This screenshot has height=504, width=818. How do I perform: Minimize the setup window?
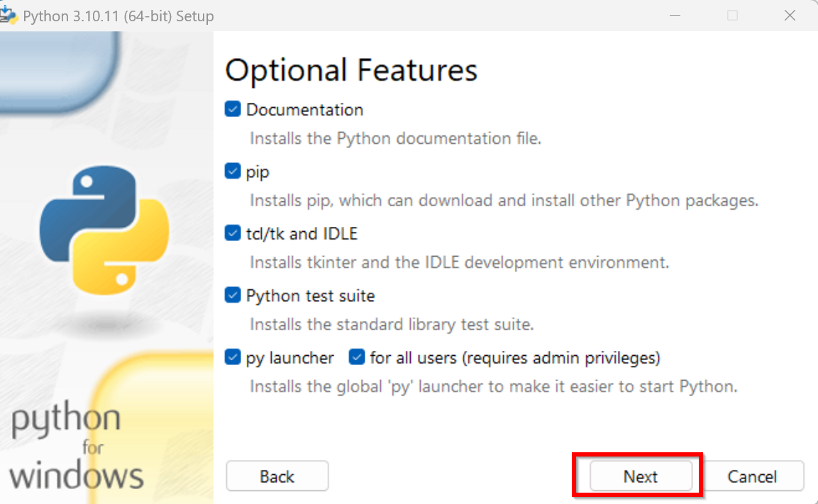(675, 16)
